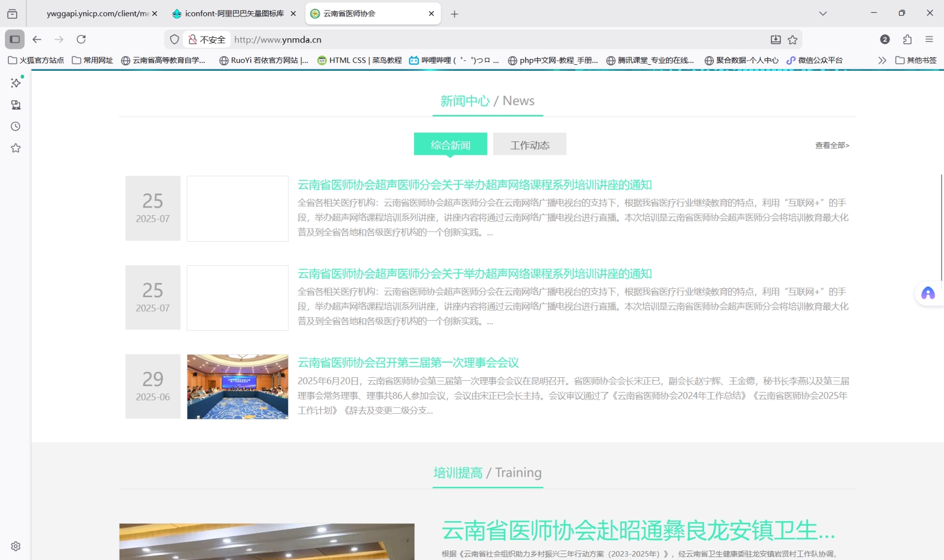
Task: Open the Firefox hamburger application menu
Action: pos(928,39)
